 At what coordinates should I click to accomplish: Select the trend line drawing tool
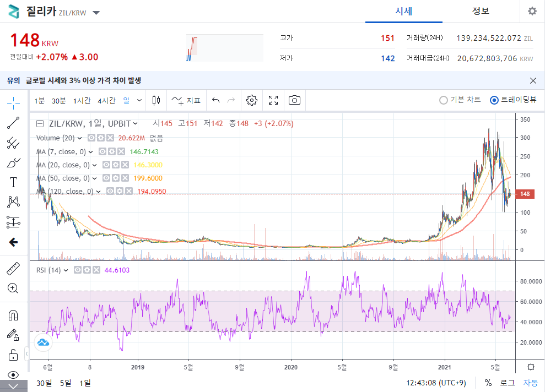pyautogui.click(x=13, y=123)
